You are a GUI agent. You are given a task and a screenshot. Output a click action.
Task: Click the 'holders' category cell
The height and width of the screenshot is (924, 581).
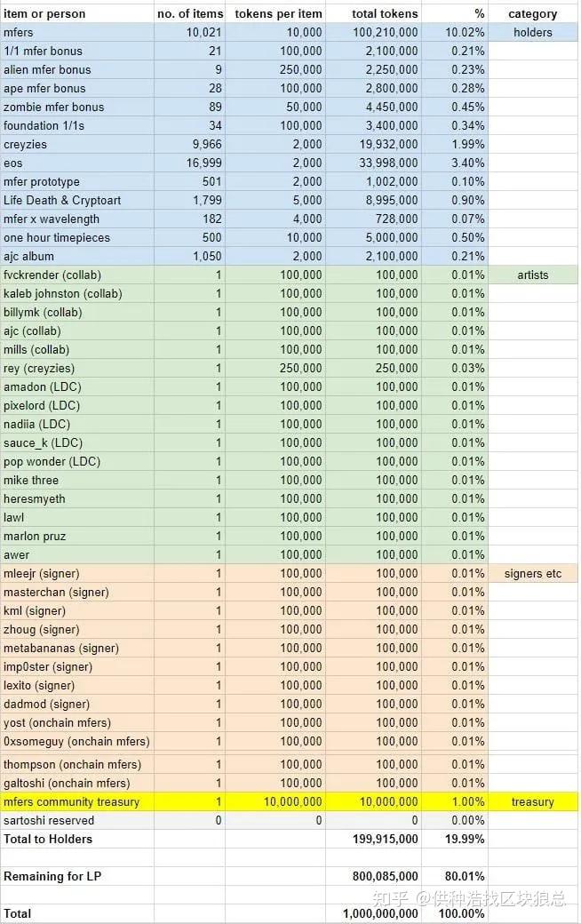(532, 32)
